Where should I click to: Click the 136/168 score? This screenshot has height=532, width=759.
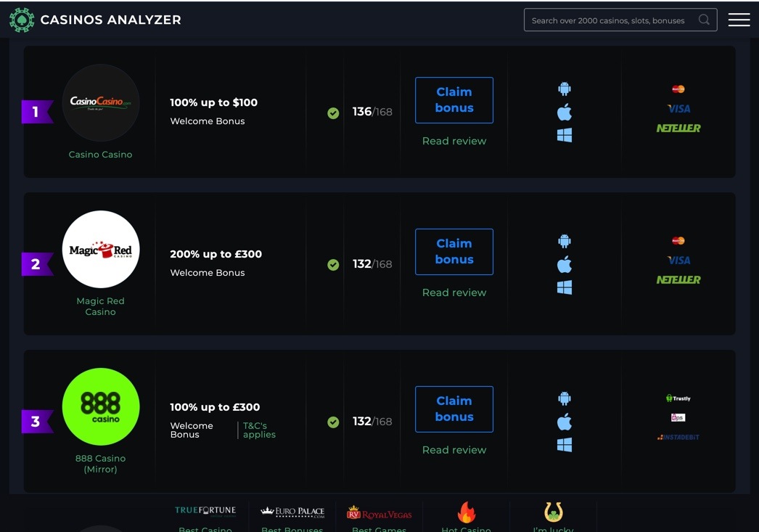click(x=372, y=112)
